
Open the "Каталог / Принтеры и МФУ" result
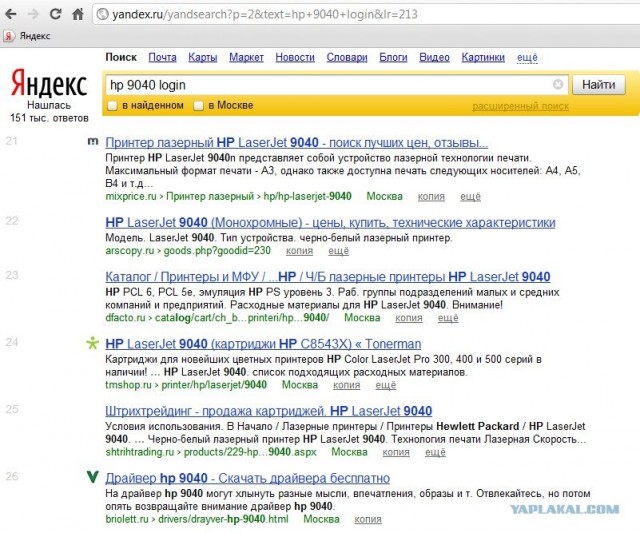[328, 277]
